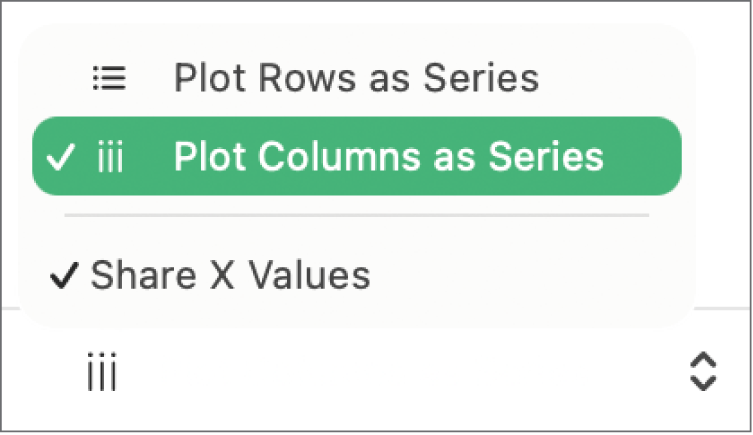Click the columns icon in the highlighted menu row
This screenshot has width=753, height=435.
[110, 157]
